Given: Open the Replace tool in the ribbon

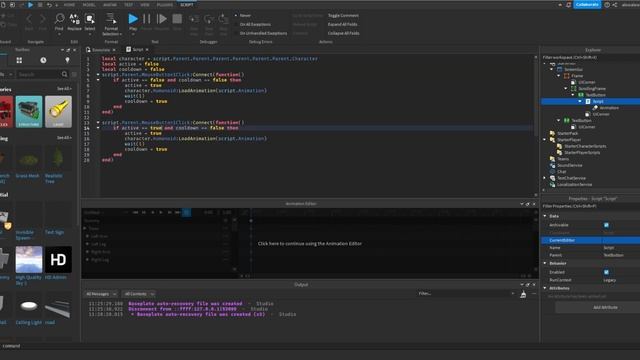Looking at the screenshot, I should 74,22.
